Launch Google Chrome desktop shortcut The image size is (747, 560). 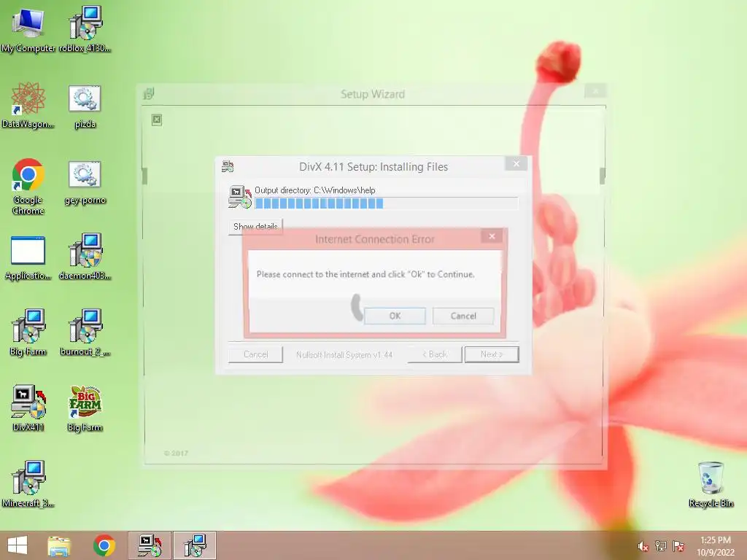(28, 187)
